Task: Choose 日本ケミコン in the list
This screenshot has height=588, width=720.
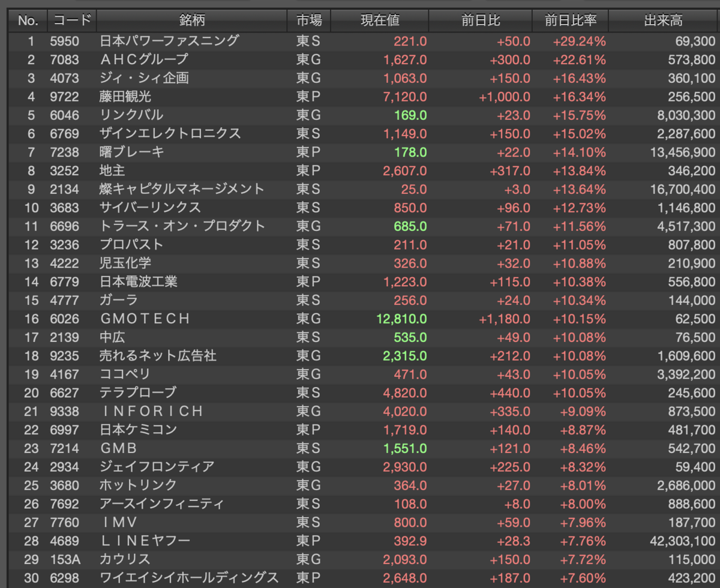Action: coord(138,430)
